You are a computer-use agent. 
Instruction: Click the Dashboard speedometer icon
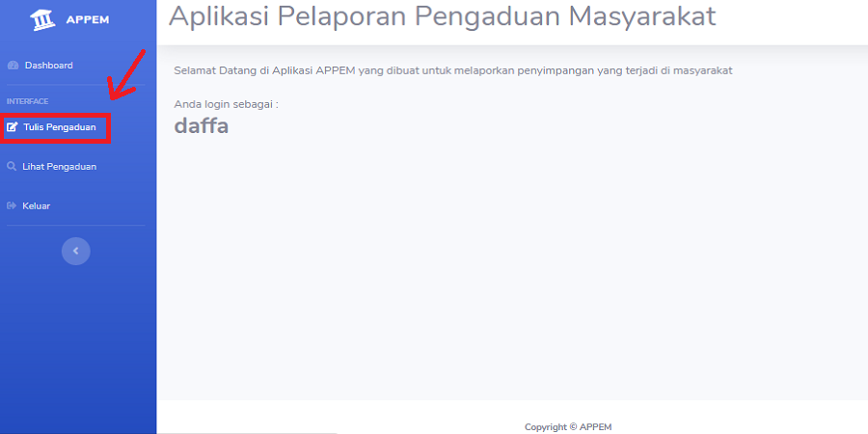point(14,66)
